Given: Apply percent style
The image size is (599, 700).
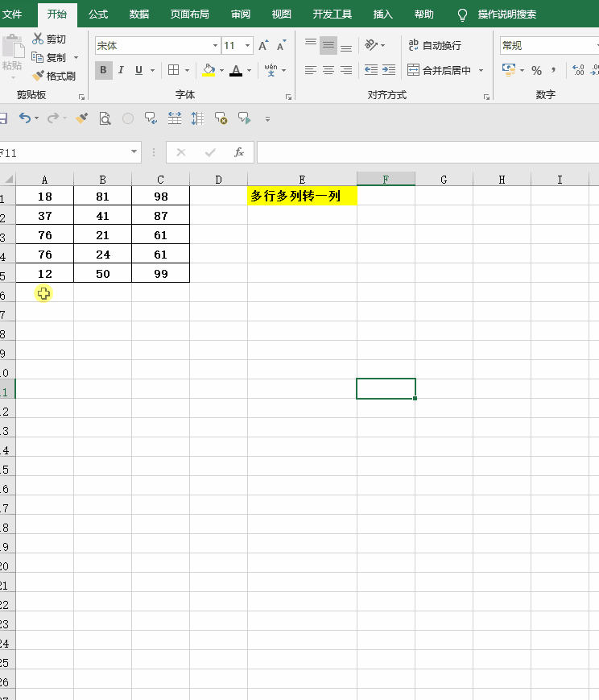Looking at the screenshot, I should pos(536,70).
